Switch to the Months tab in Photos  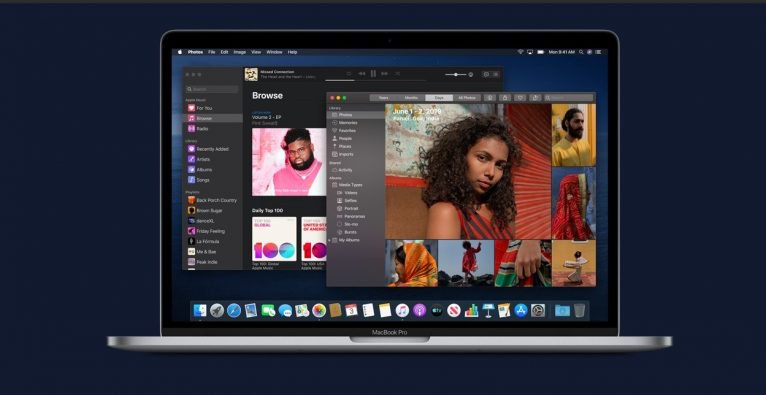pos(411,98)
